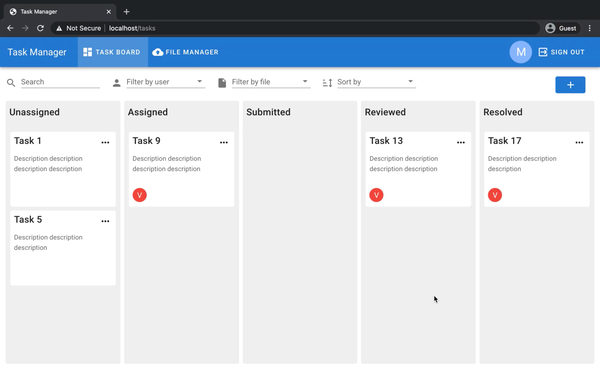Screen dimensions: 600x375
Task: Click the Unassigned column heading
Action: [x=34, y=112]
